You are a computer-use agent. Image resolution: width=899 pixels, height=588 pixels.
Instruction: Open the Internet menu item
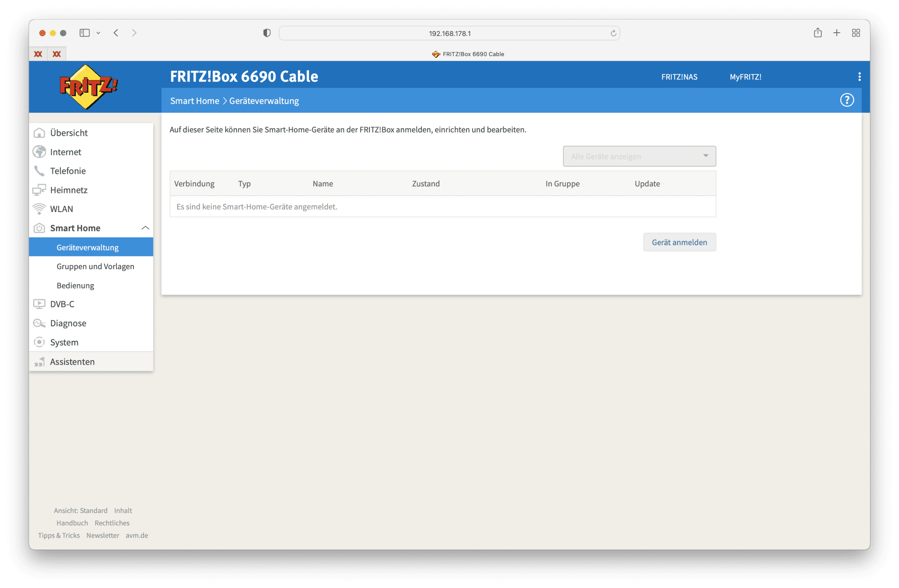click(91, 152)
